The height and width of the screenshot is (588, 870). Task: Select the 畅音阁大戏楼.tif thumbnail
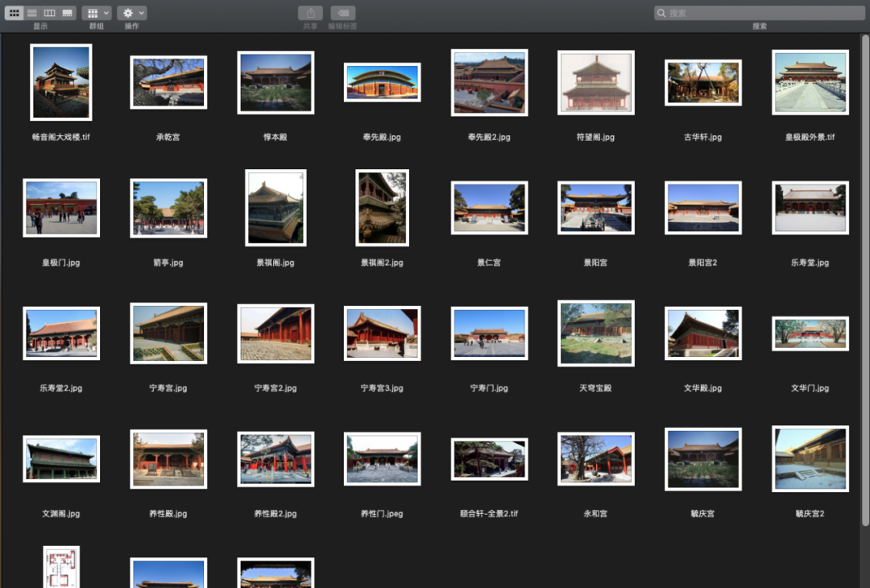coord(61,82)
